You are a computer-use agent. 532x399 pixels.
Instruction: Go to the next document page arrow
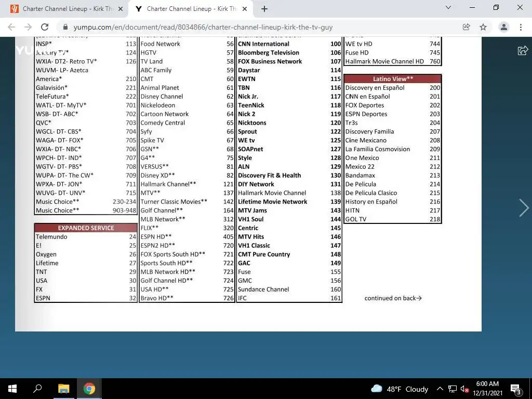[524, 208]
